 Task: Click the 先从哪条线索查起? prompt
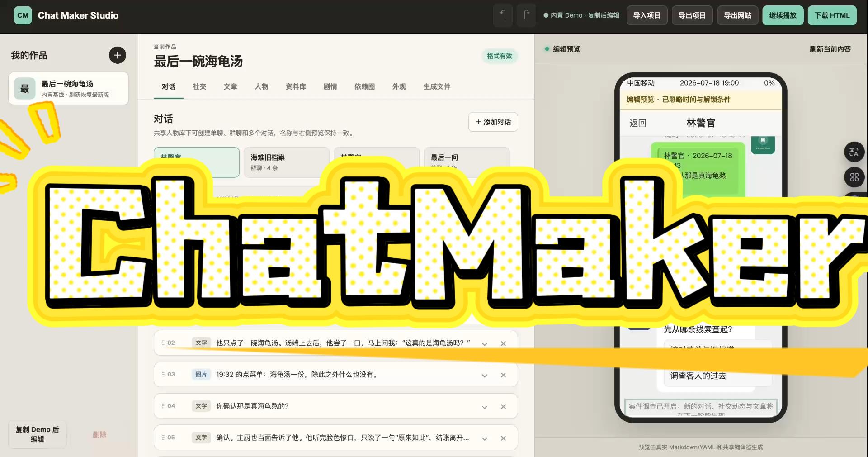pos(698,329)
